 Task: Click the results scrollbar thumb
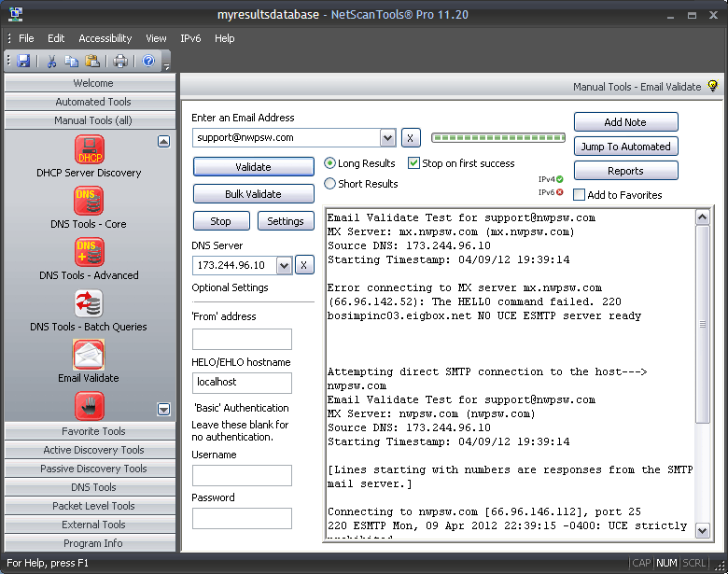[x=703, y=324]
